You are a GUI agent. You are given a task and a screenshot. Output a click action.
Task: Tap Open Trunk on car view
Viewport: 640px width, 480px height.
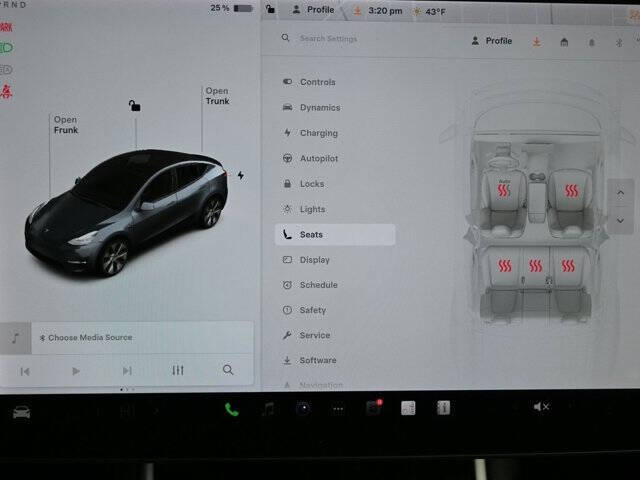pos(217,96)
